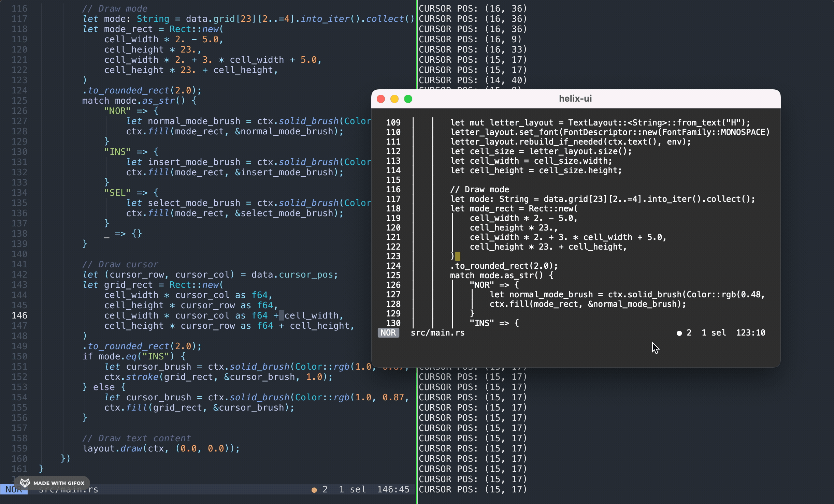Click the 146:45 position in terminal statusline
The height and width of the screenshot is (504, 834).
tap(393, 490)
